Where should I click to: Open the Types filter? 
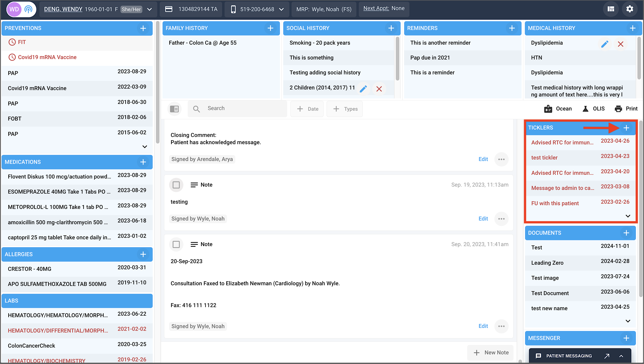345,109
